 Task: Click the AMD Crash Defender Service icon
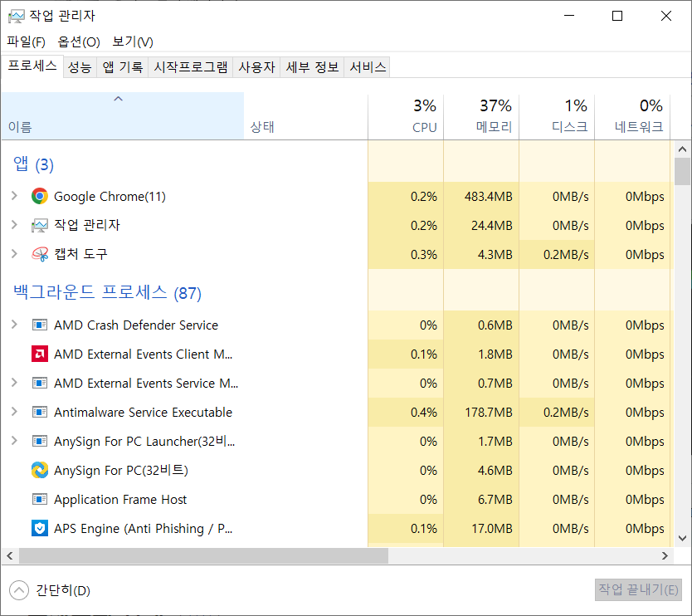click(x=40, y=325)
